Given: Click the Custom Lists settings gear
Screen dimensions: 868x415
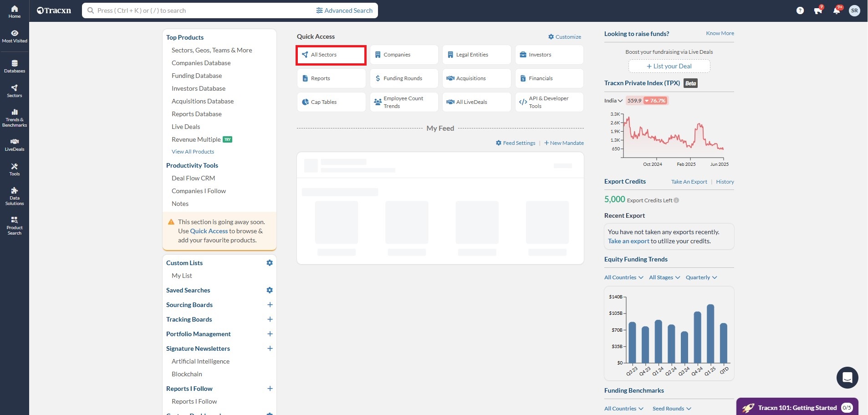Looking at the screenshot, I should (270, 263).
